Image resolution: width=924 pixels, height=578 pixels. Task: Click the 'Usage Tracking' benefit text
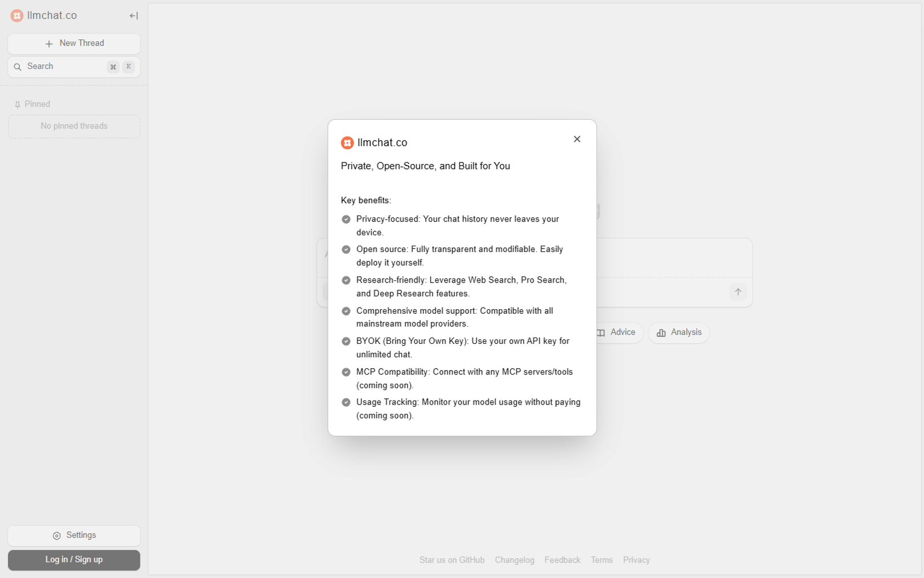pos(468,409)
